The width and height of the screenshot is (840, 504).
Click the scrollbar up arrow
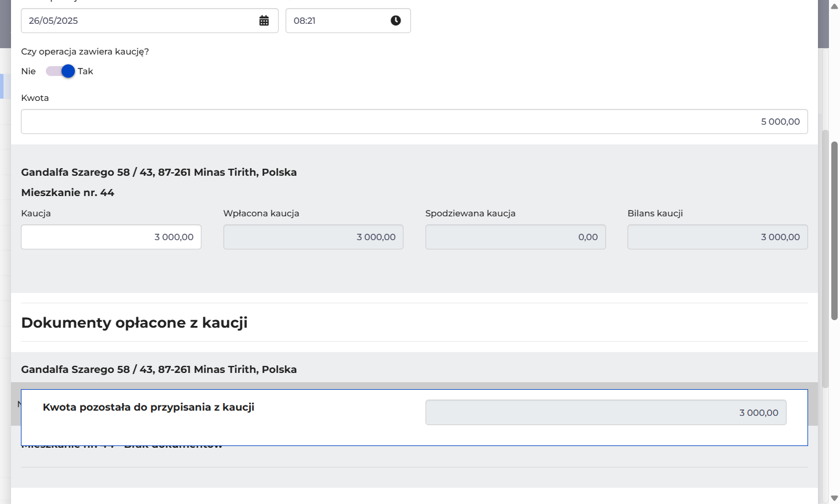pos(835,6)
